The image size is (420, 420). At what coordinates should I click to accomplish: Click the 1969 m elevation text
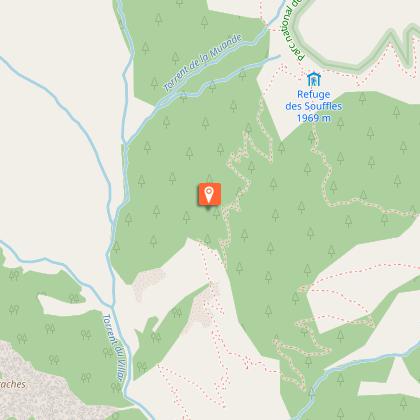tap(314, 118)
